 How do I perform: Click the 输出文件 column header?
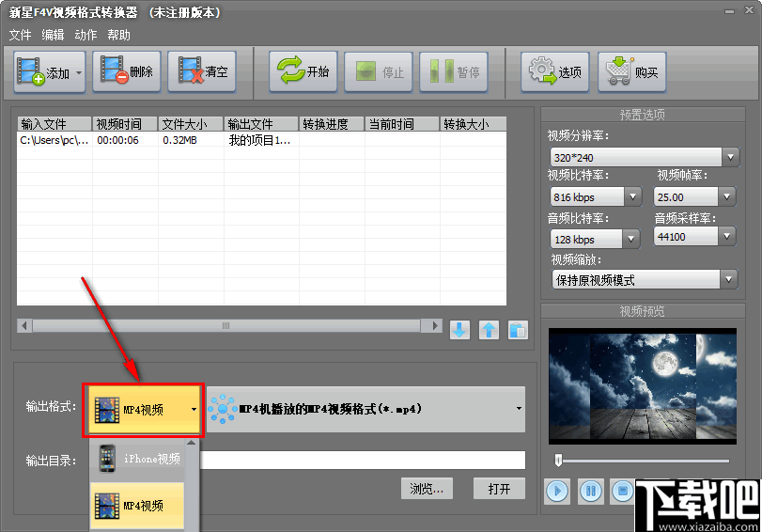point(261,123)
